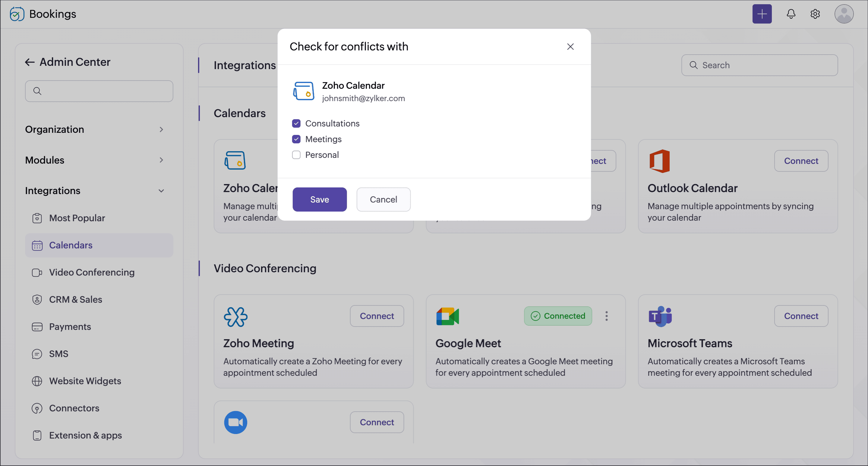The image size is (868, 466).
Task: Open Payments integrations
Action: pyautogui.click(x=99, y=327)
